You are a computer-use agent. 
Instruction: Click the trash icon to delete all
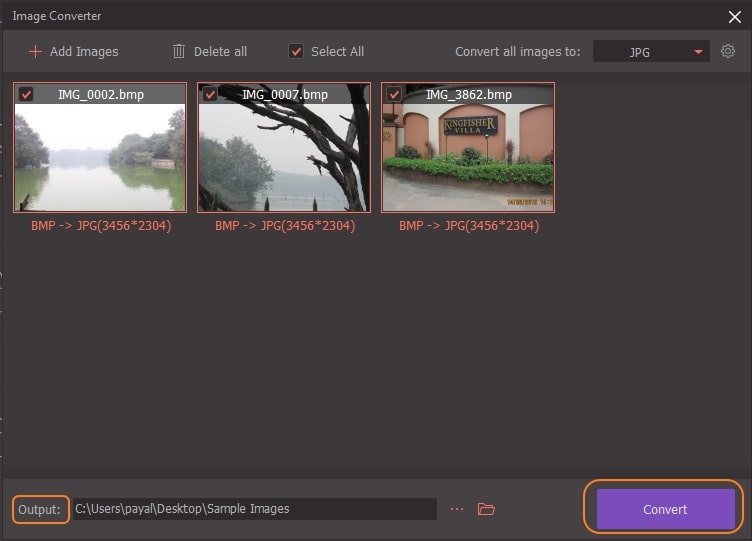click(x=179, y=51)
